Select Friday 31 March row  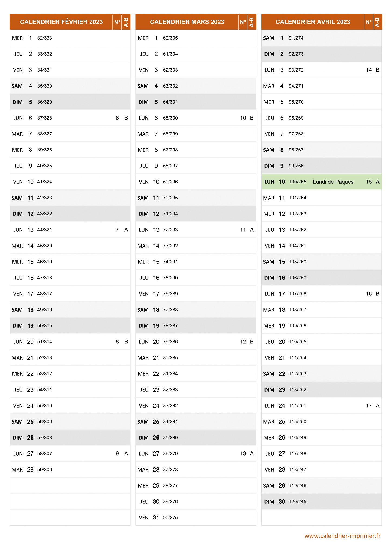click(196, 518)
